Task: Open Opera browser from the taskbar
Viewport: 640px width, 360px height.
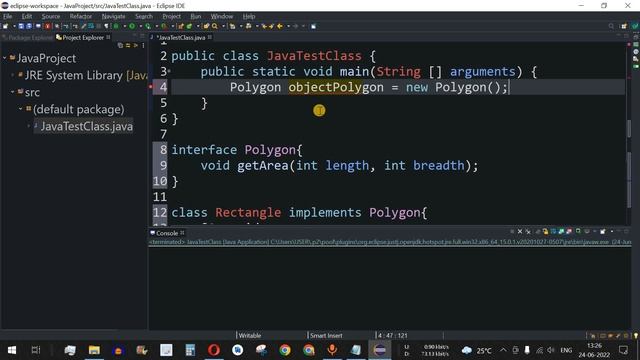Action: point(214,350)
